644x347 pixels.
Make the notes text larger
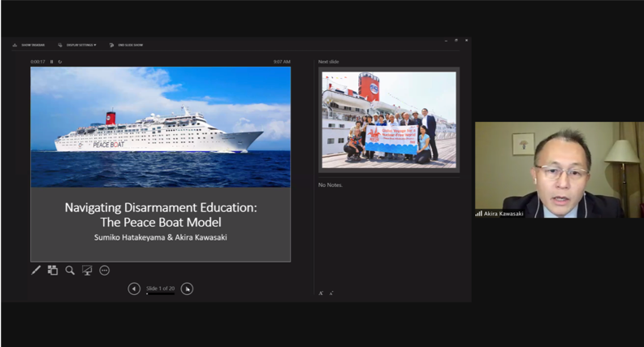click(x=321, y=293)
